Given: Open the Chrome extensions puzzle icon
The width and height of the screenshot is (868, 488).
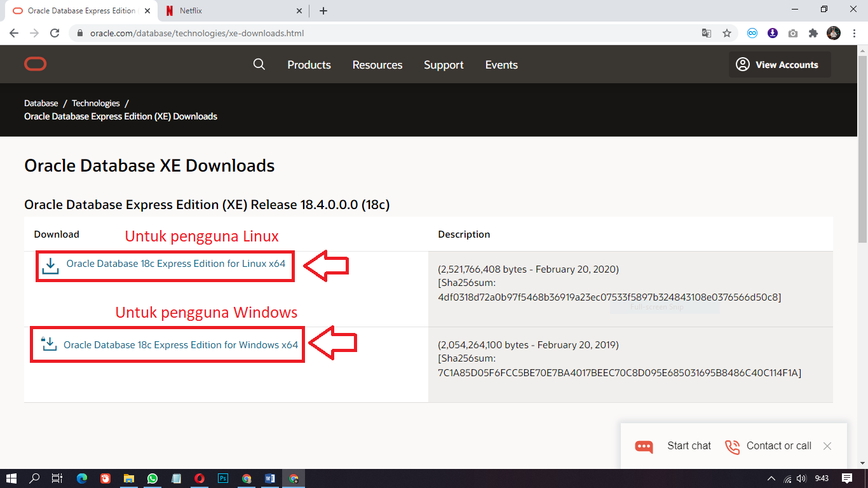Looking at the screenshot, I should pyautogui.click(x=813, y=33).
